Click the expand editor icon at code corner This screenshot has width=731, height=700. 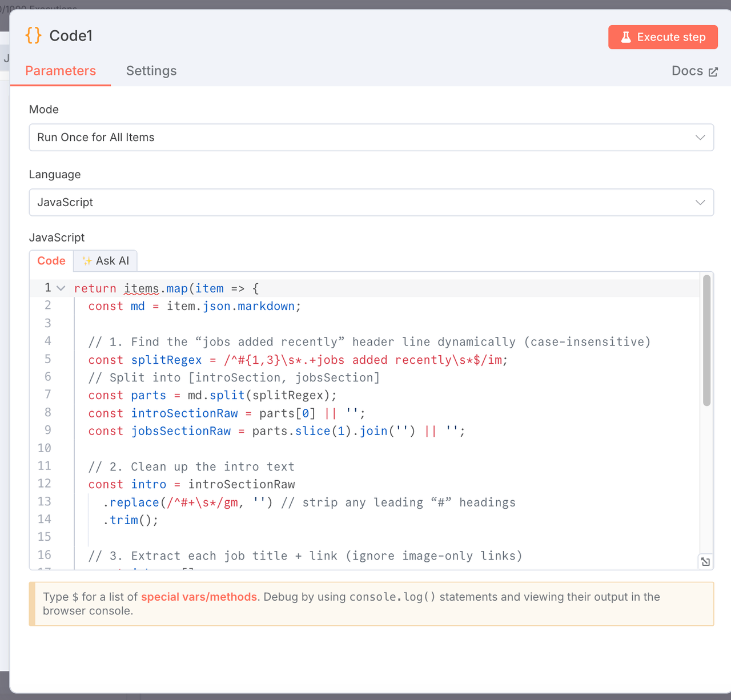tap(706, 562)
